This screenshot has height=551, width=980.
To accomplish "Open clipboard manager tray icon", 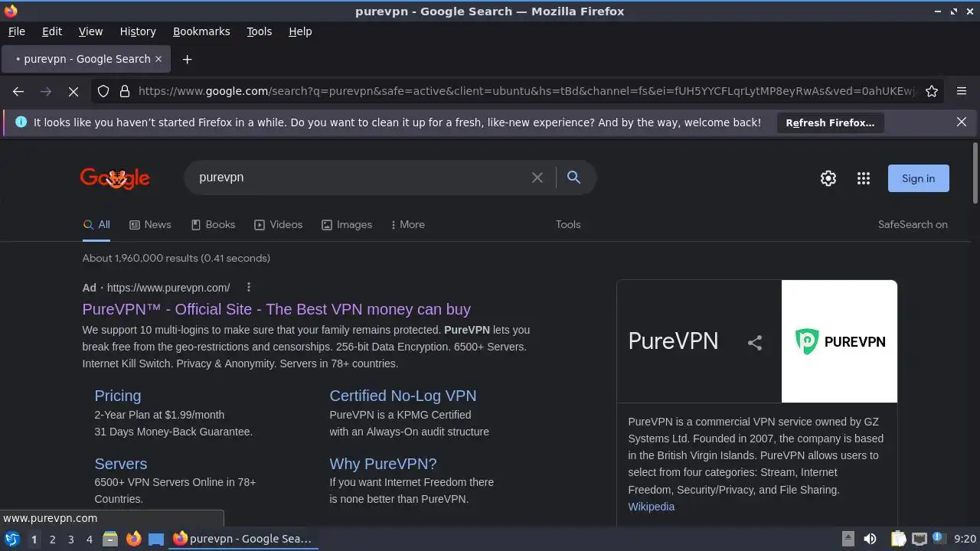I will coord(899,539).
